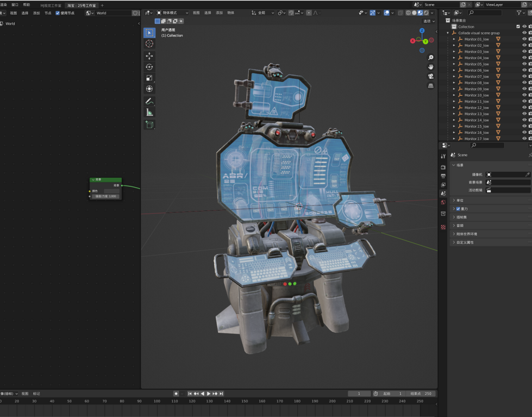The height and width of the screenshot is (417, 532).
Task: Click the zoom magnifier icon in viewport
Action: (430, 58)
